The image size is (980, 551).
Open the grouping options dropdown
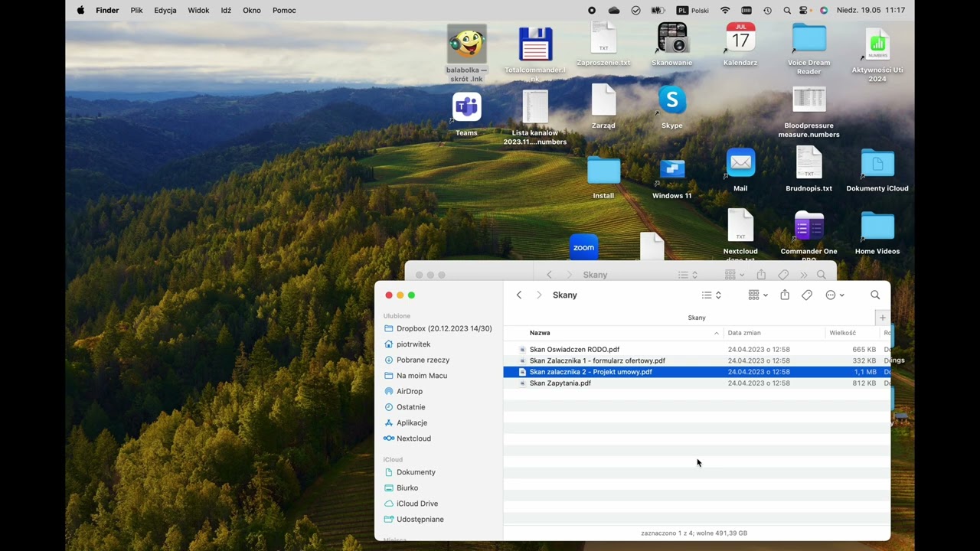click(758, 295)
